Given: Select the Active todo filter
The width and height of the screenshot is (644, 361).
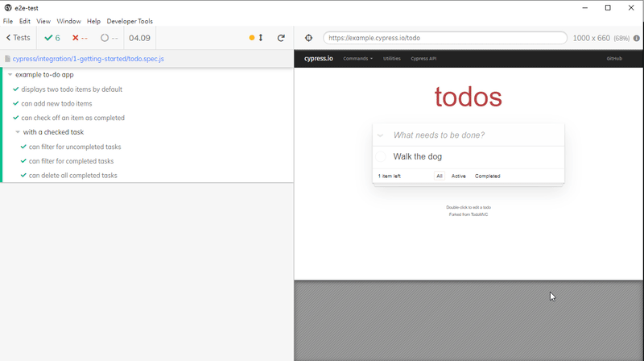Looking at the screenshot, I should click(x=458, y=176).
